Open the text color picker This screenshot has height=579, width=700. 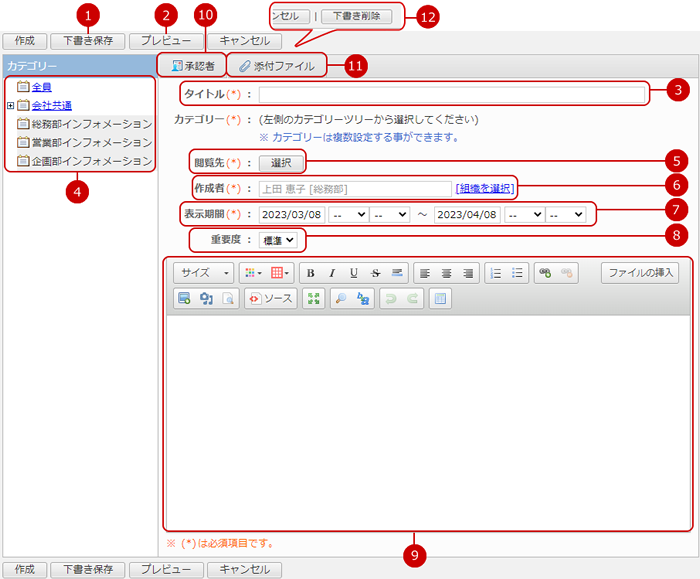(251, 272)
